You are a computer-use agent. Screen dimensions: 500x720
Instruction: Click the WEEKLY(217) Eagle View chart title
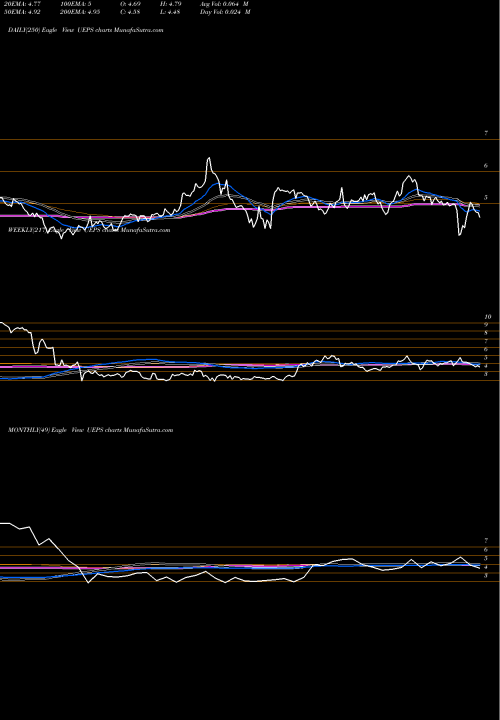click(x=89, y=230)
